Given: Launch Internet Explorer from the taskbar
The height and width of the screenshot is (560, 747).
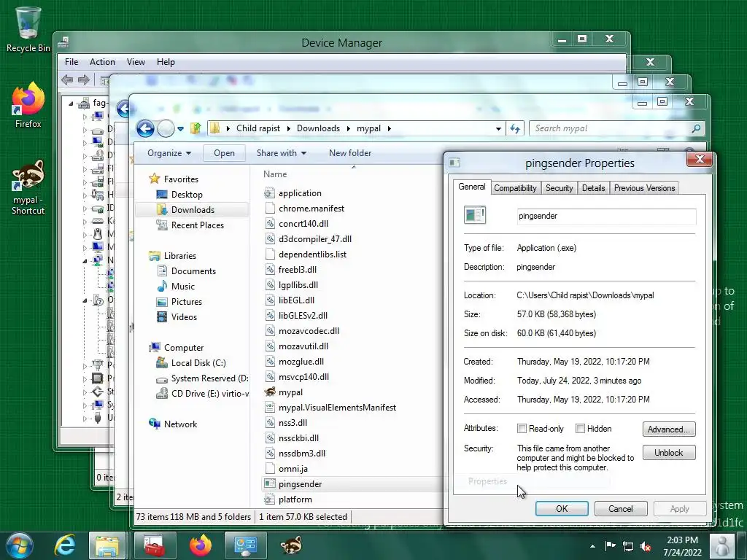Looking at the screenshot, I should 65,545.
